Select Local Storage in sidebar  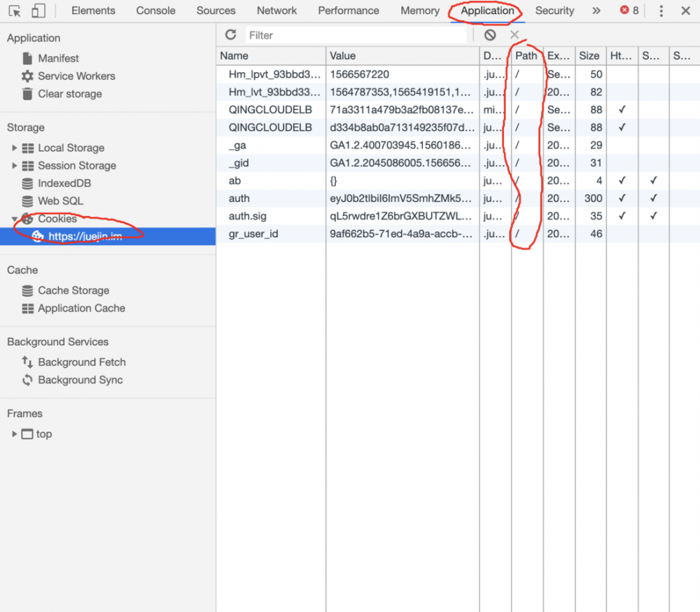pos(71,148)
